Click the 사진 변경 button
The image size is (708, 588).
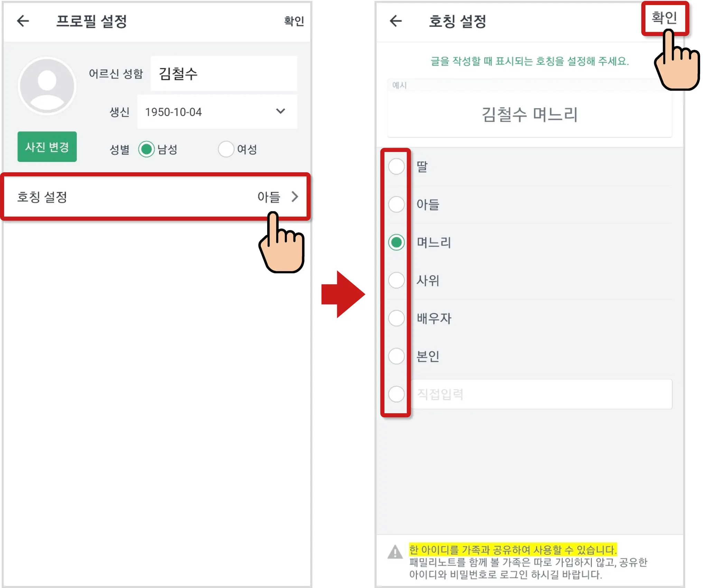(47, 146)
